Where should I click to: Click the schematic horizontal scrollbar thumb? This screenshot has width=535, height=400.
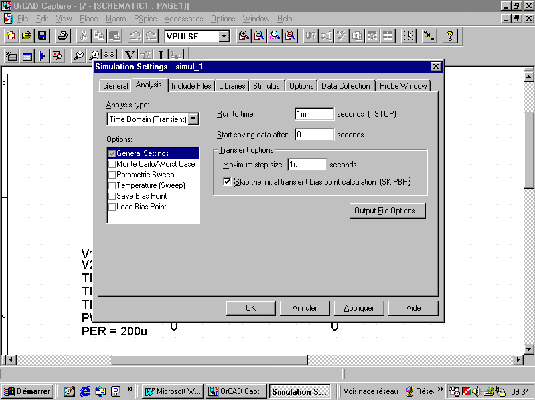209,360
